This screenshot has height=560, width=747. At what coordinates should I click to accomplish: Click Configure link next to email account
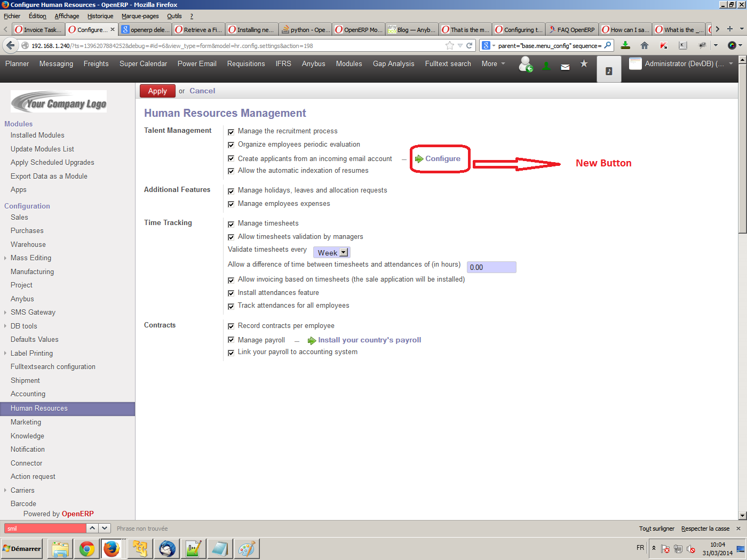[438, 159]
